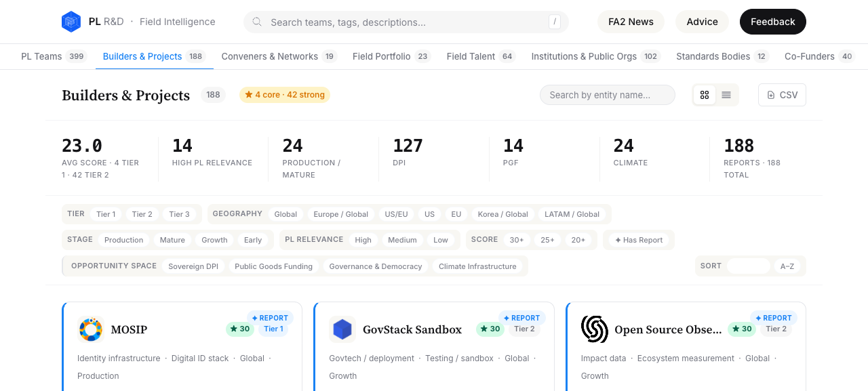This screenshot has width=868, height=391.
Task: Filter by Climate Infrastructure
Action: (x=477, y=266)
